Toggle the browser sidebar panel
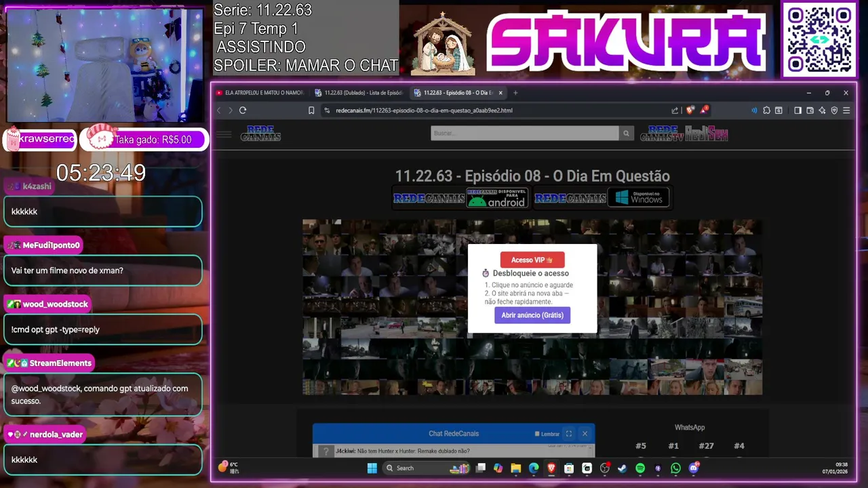868x488 pixels. tap(797, 110)
